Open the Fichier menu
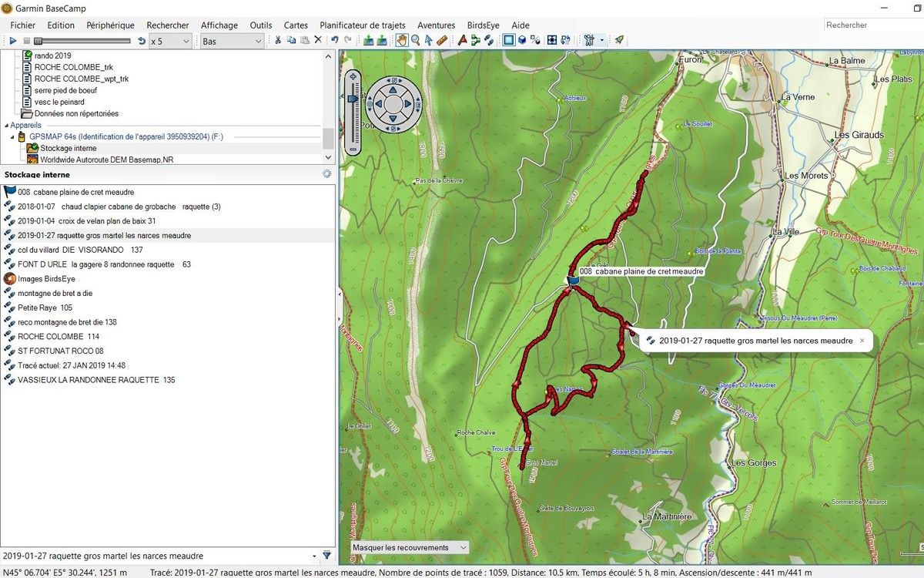 (23, 25)
